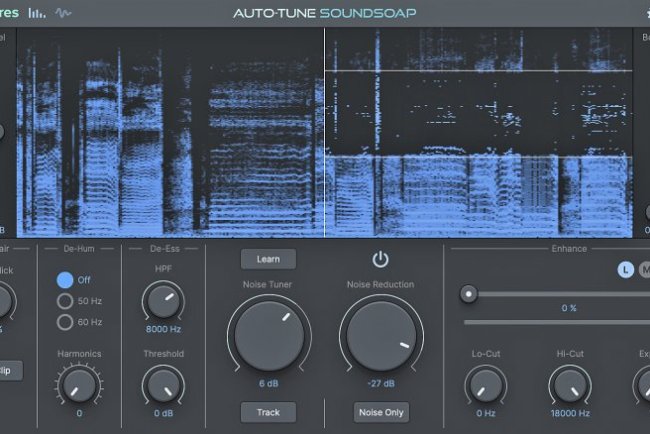Click the De-Hum section label
This screenshot has width=650, height=434.
tap(79, 249)
